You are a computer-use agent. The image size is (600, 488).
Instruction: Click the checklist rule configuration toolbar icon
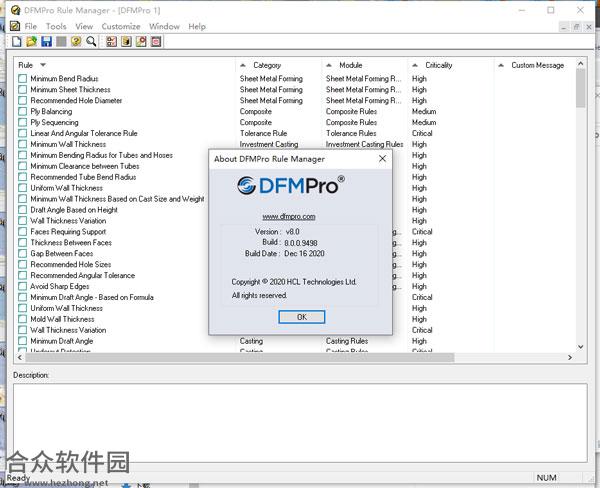[111, 41]
